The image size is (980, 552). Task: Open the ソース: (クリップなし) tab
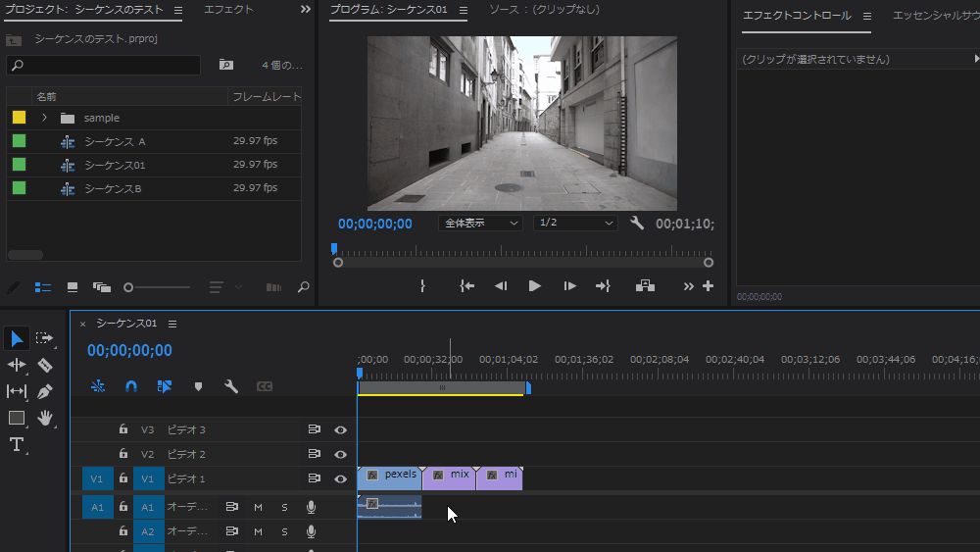click(x=544, y=10)
